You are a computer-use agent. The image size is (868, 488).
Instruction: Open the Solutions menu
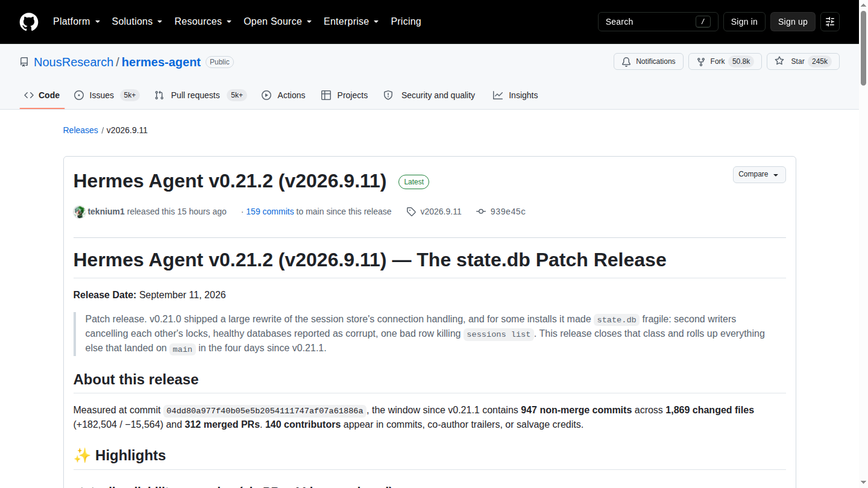click(137, 22)
